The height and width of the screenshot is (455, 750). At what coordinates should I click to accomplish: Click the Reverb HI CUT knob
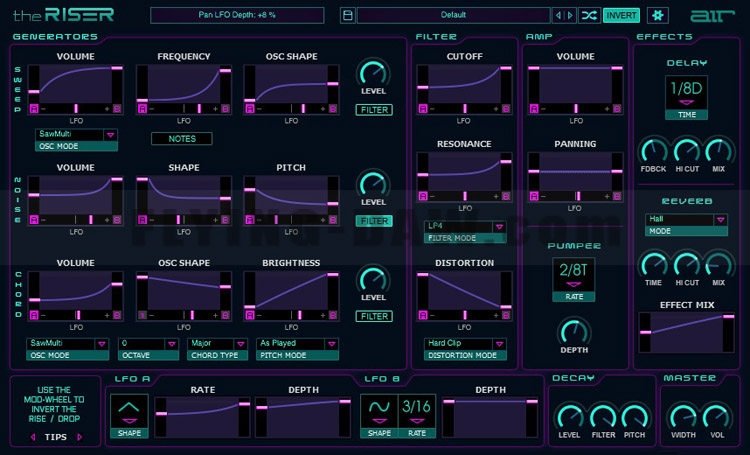pos(687,264)
